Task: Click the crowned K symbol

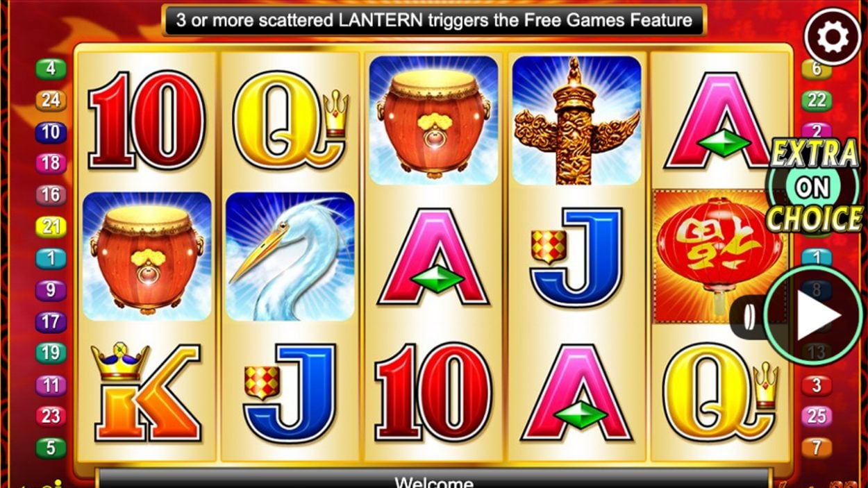Action: pos(147,392)
